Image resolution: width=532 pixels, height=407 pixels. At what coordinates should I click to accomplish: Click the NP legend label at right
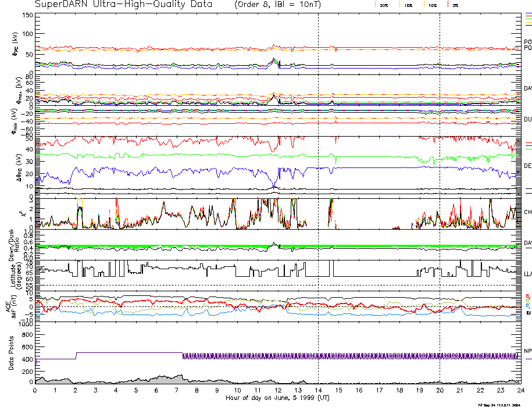coord(527,351)
